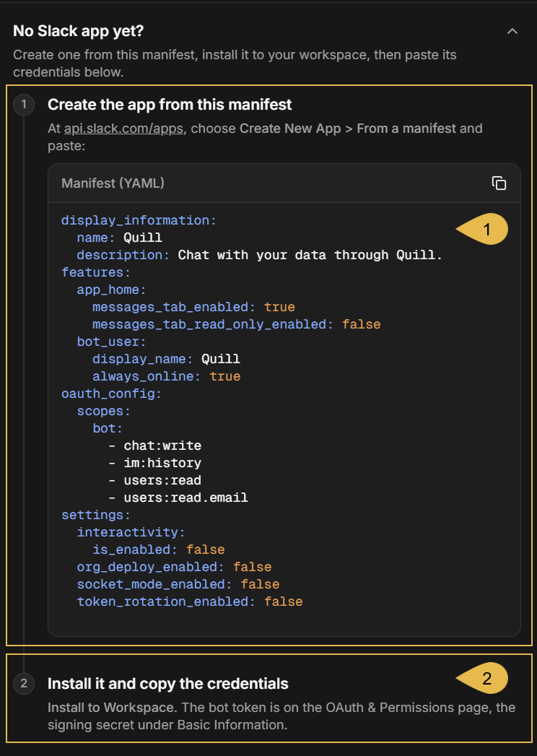
Task: Click the 'display_information:' line
Action: (139, 220)
